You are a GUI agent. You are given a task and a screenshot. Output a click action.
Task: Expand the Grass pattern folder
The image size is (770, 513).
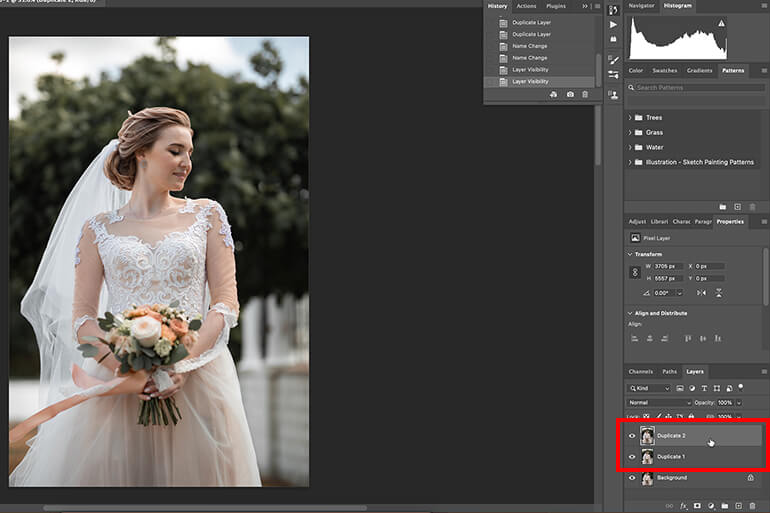click(630, 133)
